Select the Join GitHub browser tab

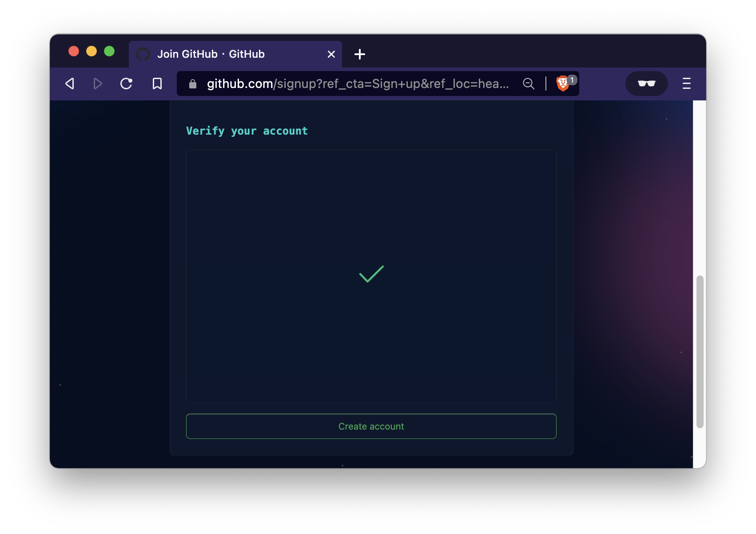click(x=222, y=54)
